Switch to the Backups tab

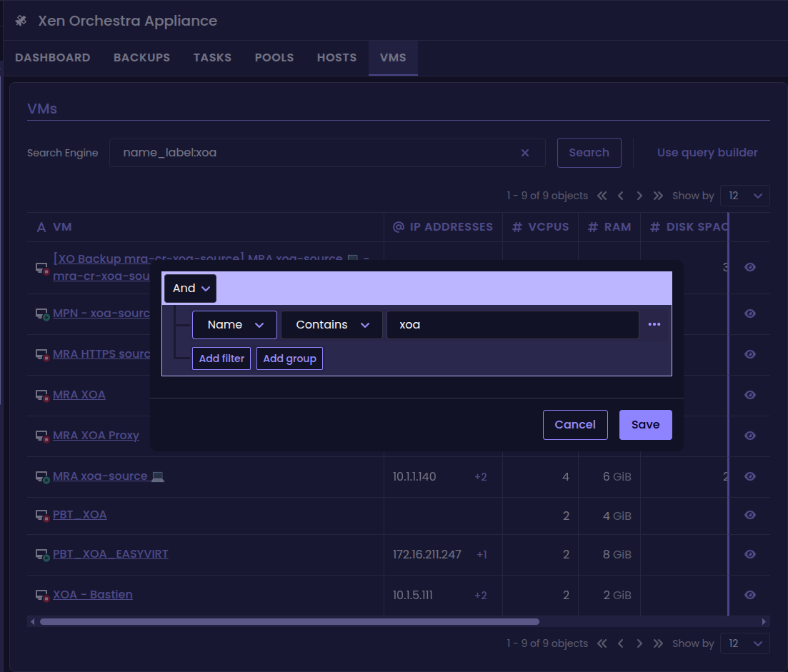point(141,58)
